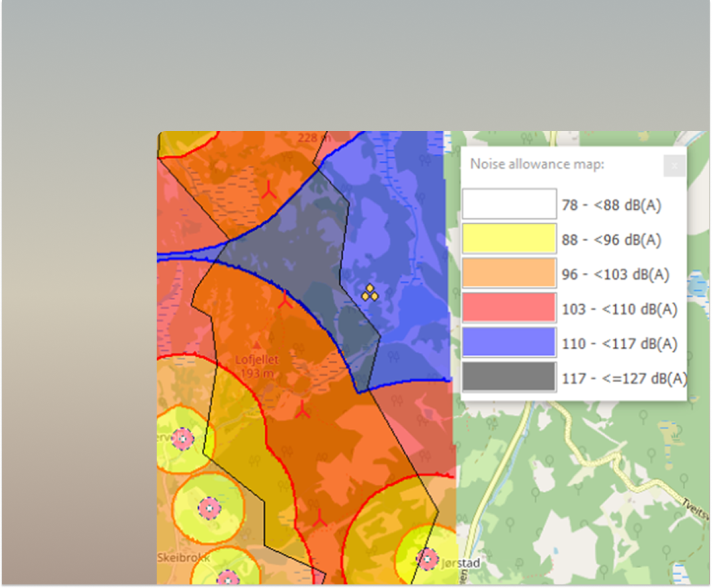This screenshot has height=588, width=712.
Task: Click the 'Skeibrokk' place name on map
Action: click(184, 558)
